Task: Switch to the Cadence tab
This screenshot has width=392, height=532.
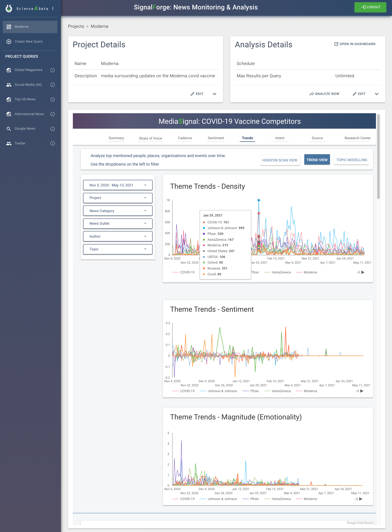Action: [185, 138]
